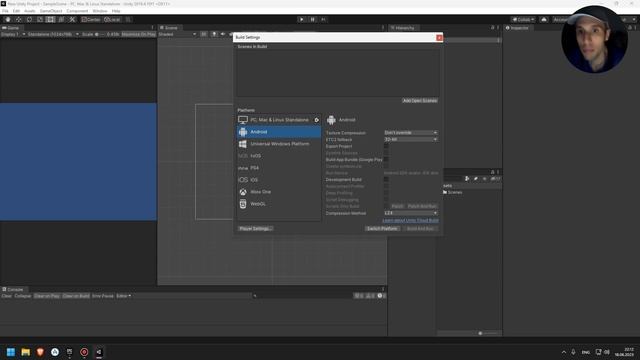
Task: Select the PS4 platform row
Action: pyautogui.click(x=279, y=168)
